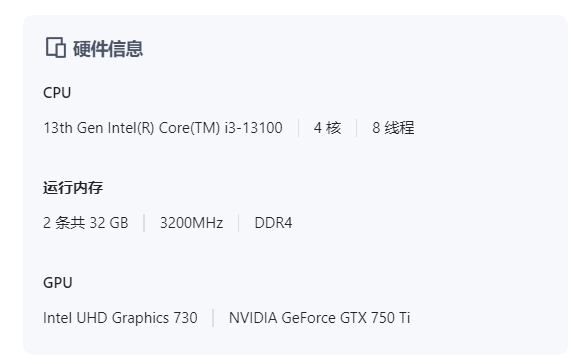The image size is (571, 364).
Task: Click the 4 核 core count
Action: 327,128
